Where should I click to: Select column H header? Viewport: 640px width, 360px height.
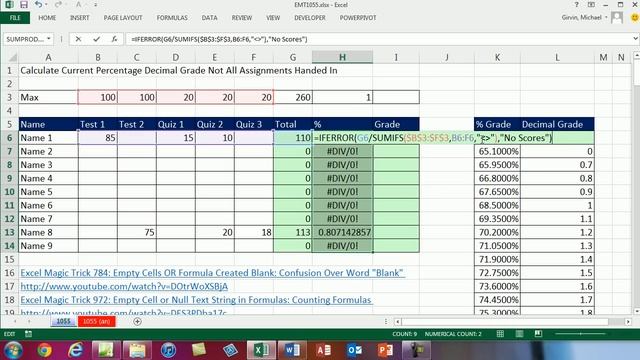coord(342,58)
